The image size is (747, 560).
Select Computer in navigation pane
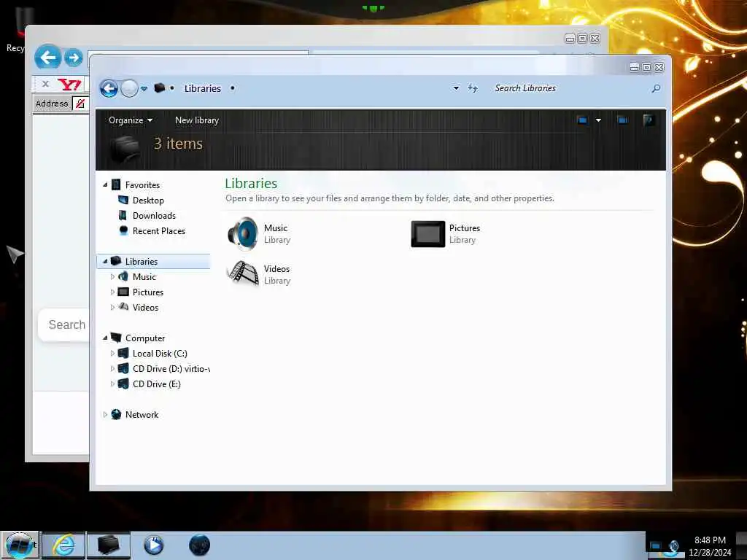click(x=145, y=338)
